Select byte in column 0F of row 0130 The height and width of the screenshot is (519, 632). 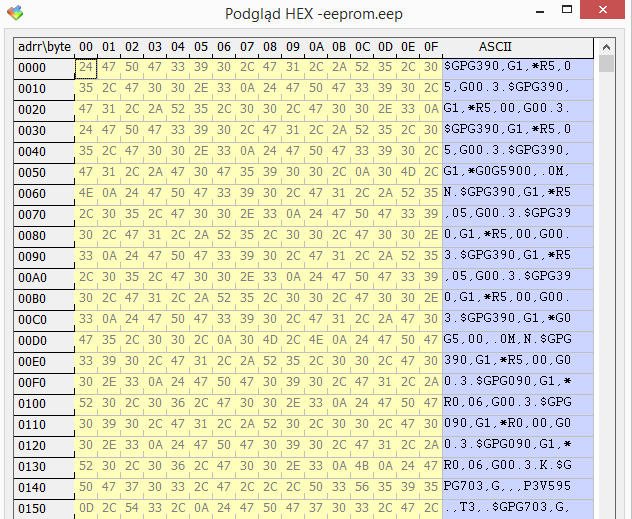[431, 465]
